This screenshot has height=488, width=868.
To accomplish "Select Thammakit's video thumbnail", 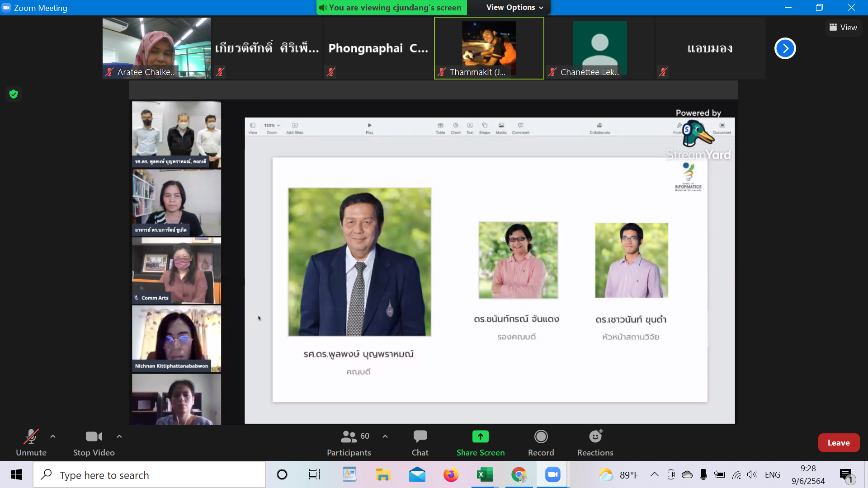I will click(x=489, y=48).
